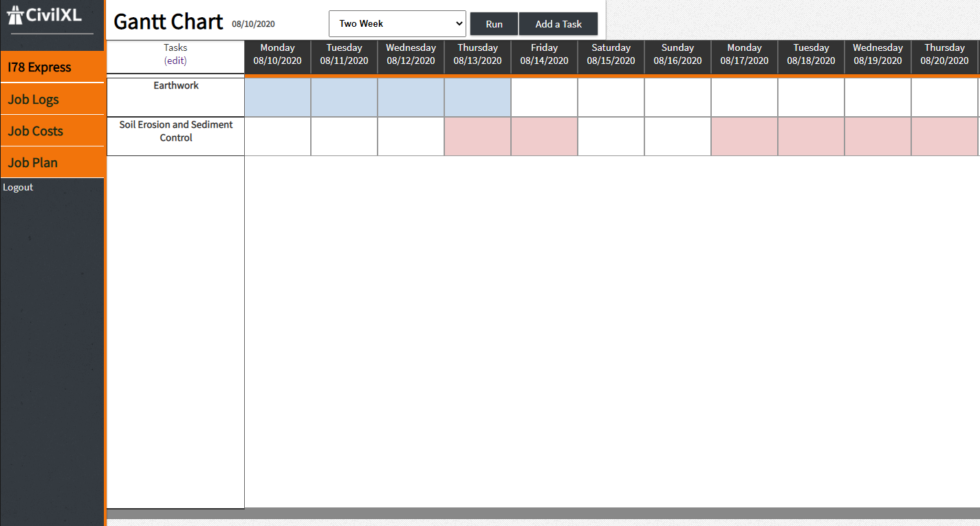
Task: Click the Add a Task button
Action: [558, 24]
